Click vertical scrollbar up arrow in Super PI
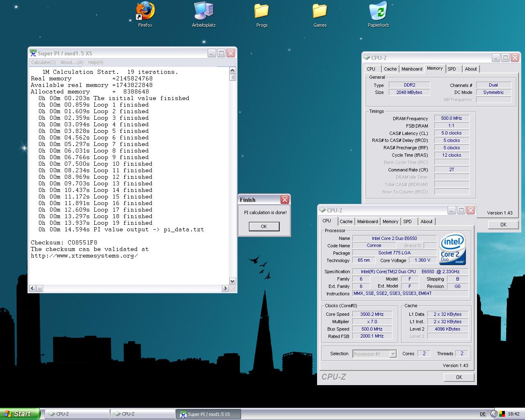 coord(233,71)
